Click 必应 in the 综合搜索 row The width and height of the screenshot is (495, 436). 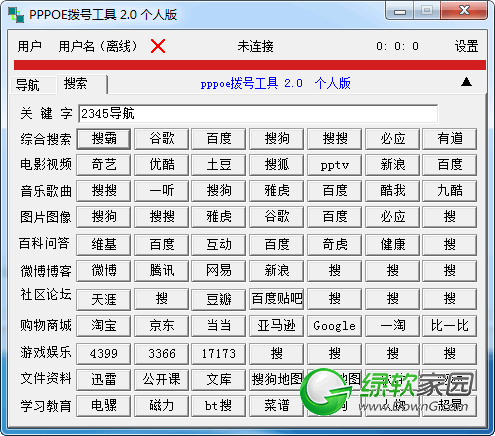pyautogui.click(x=392, y=139)
